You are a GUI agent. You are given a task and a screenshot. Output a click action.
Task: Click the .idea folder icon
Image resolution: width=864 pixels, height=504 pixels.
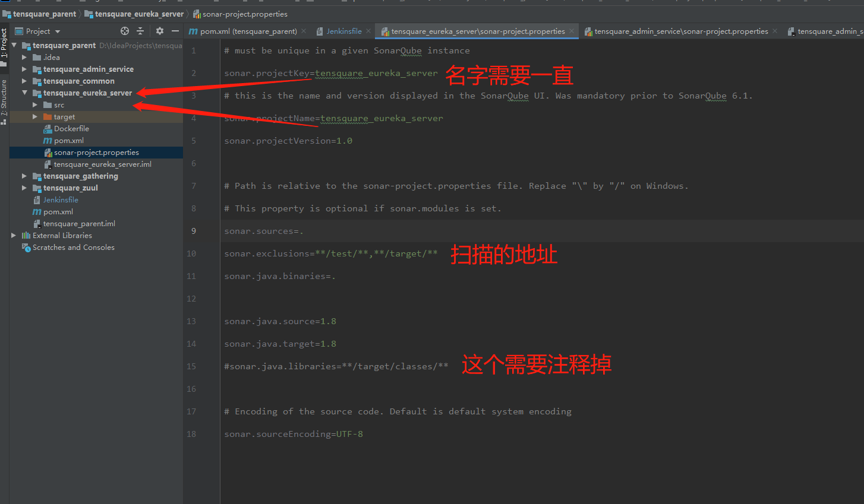(x=37, y=58)
